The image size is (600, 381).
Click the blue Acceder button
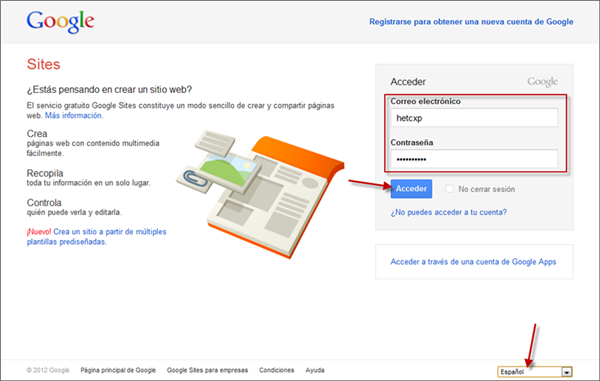[411, 189]
